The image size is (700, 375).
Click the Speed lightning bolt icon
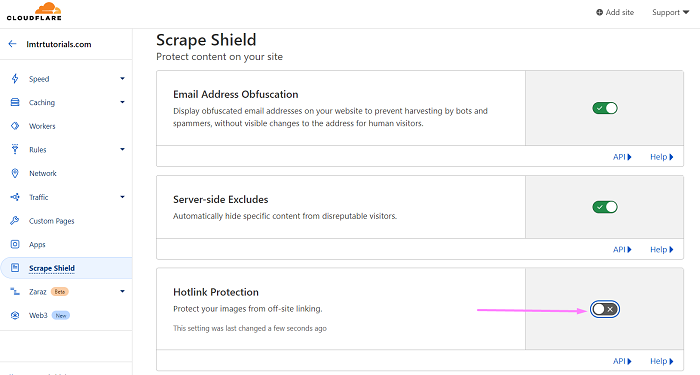[x=15, y=79]
